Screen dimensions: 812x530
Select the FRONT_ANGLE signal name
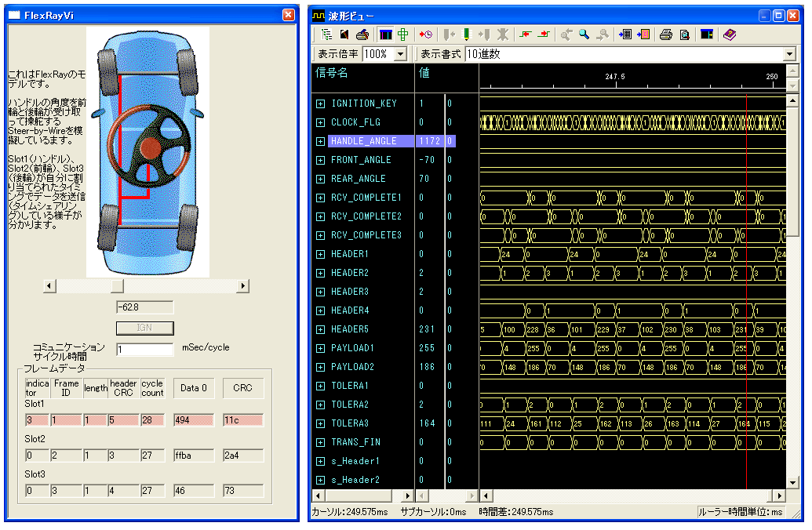click(361, 161)
